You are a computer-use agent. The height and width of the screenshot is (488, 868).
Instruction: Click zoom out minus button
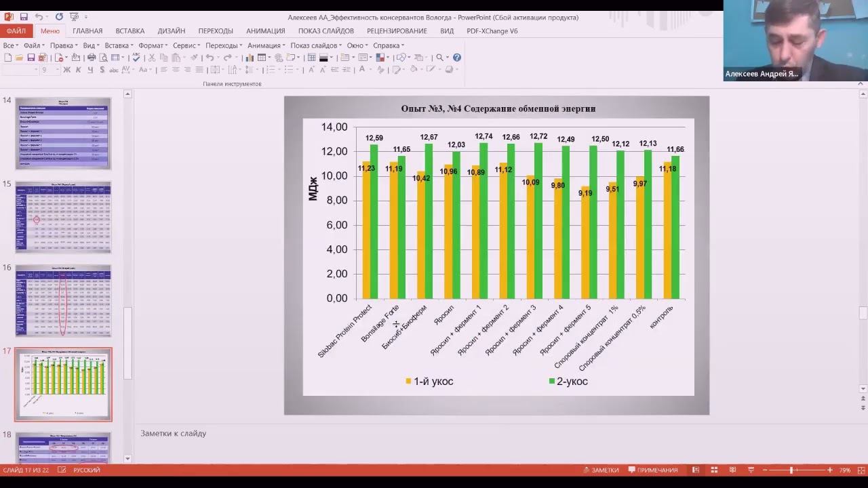pyautogui.click(x=766, y=470)
